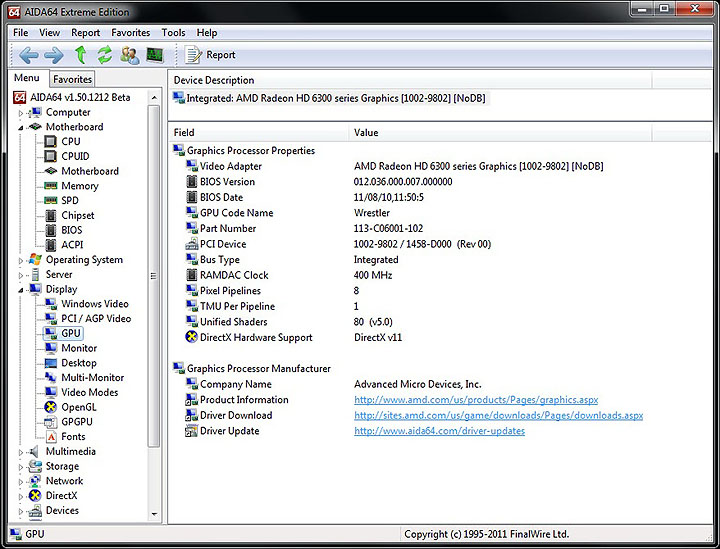Image resolution: width=720 pixels, height=549 pixels.
Task: Click the RAMDAC Clock chip icon
Action: (x=191, y=275)
